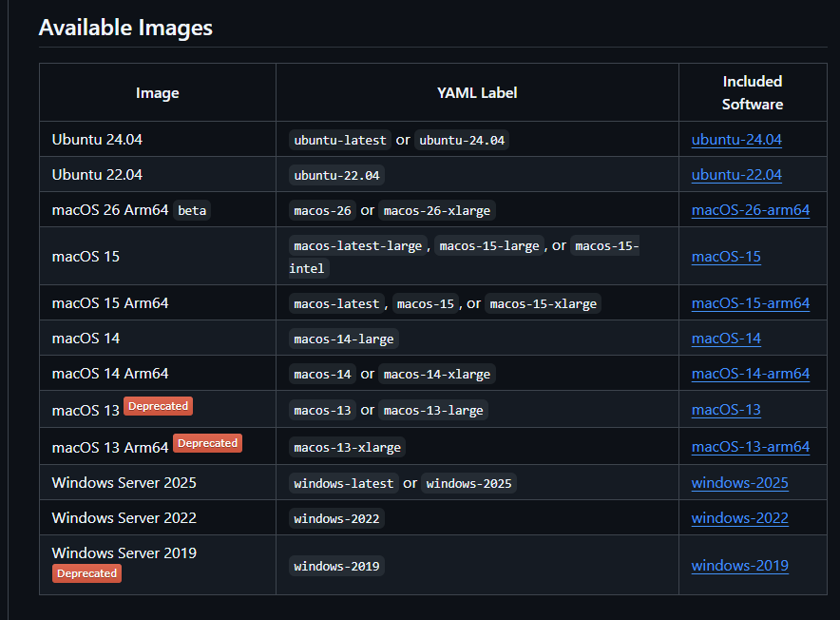Image resolution: width=840 pixels, height=620 pixels.
Task: Click the macos-latest-large code label
Action: click(358, 245)
